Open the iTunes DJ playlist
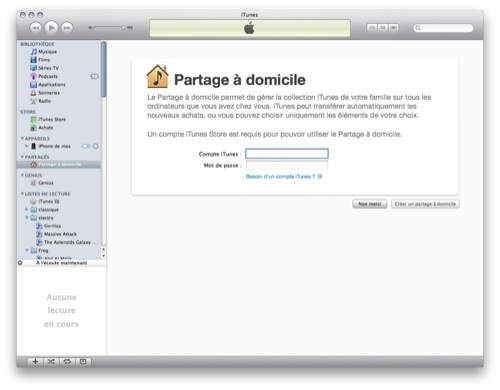500x390 pixels. [x=45, y=201]
